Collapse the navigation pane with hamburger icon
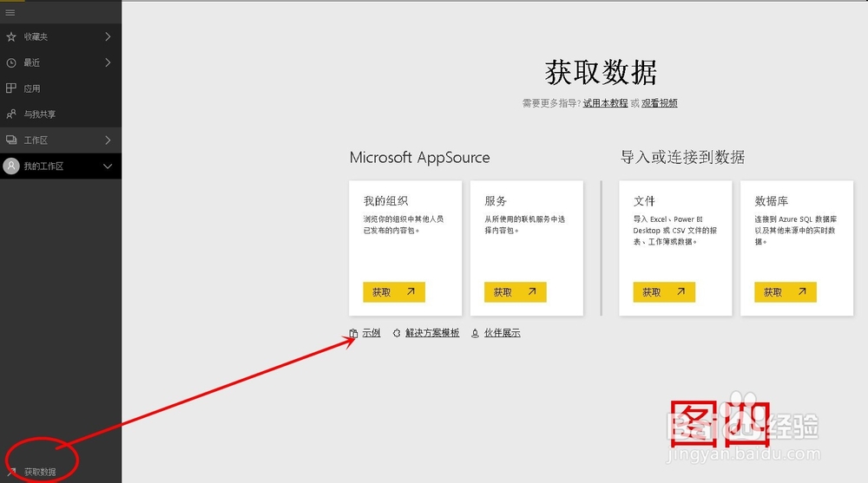Image resolution: width=868 pixels, height=483 pixels. (x=10, y=12)
